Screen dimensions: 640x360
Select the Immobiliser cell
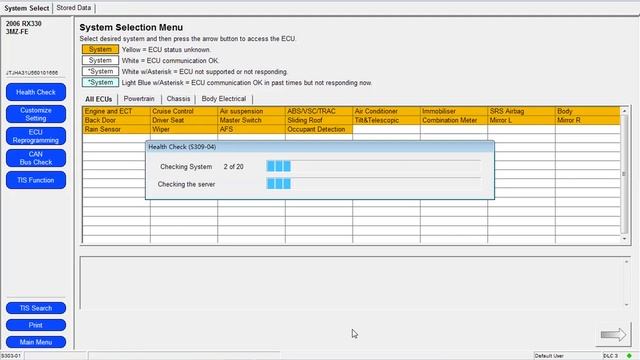pos(454,111)
